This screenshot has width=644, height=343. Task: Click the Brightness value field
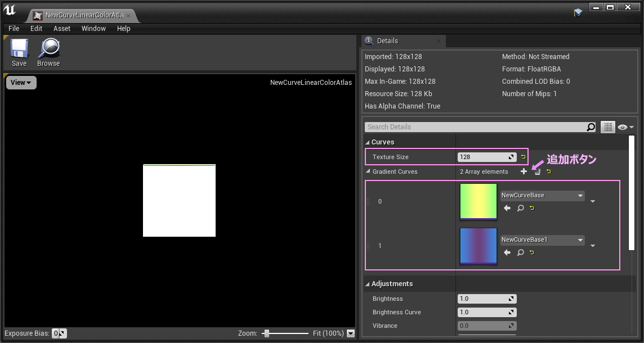tap(487, 299)
